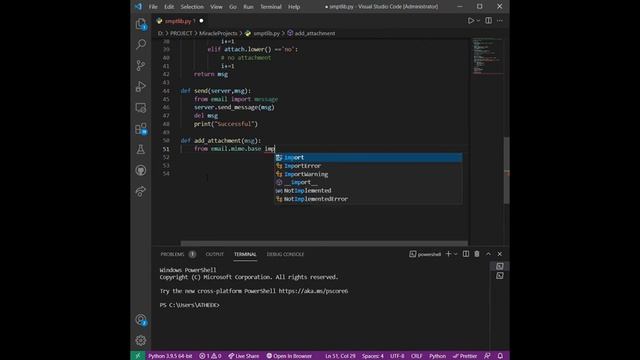Viewport: 640px width, 360px height.
Task: Open the GitHub view
Action: click(141, 170)
